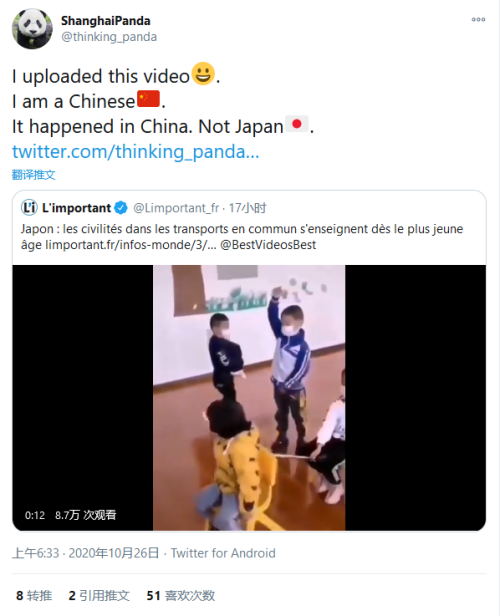Image resolution: width=500 pixels, height=616 pixels.
Task: Click the 0:12 video duration label
Action: 35,515
